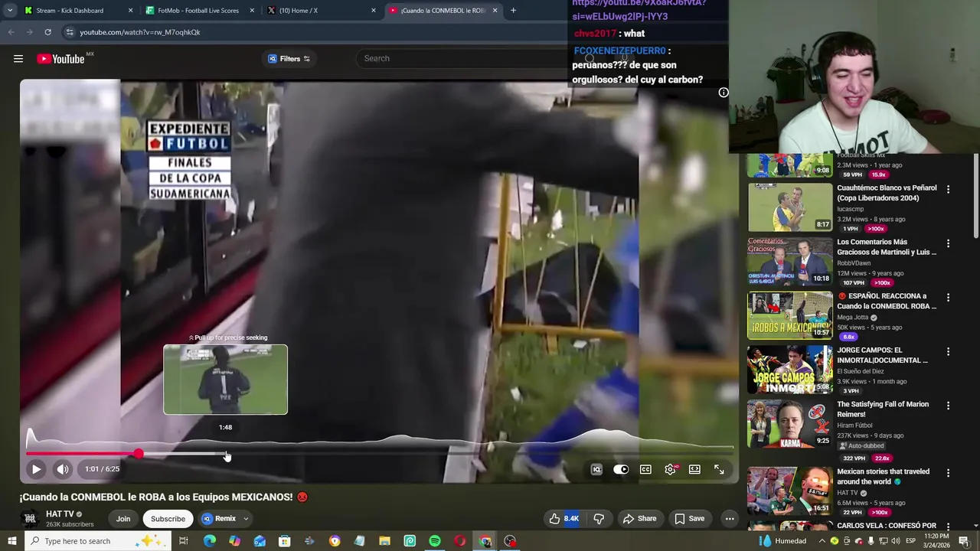This screenshot has width=980, height=551.
Task: Join the HAT TV channel membership
Action: 123,519
